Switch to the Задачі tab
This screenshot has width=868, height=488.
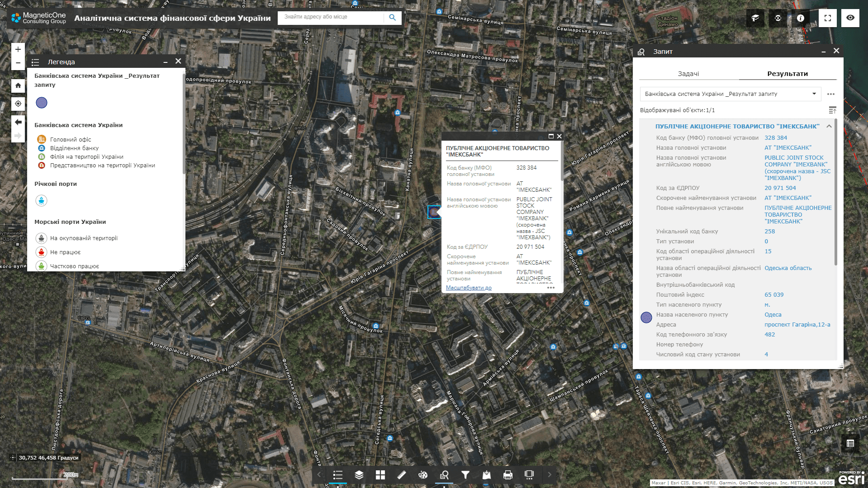(689, 74)
